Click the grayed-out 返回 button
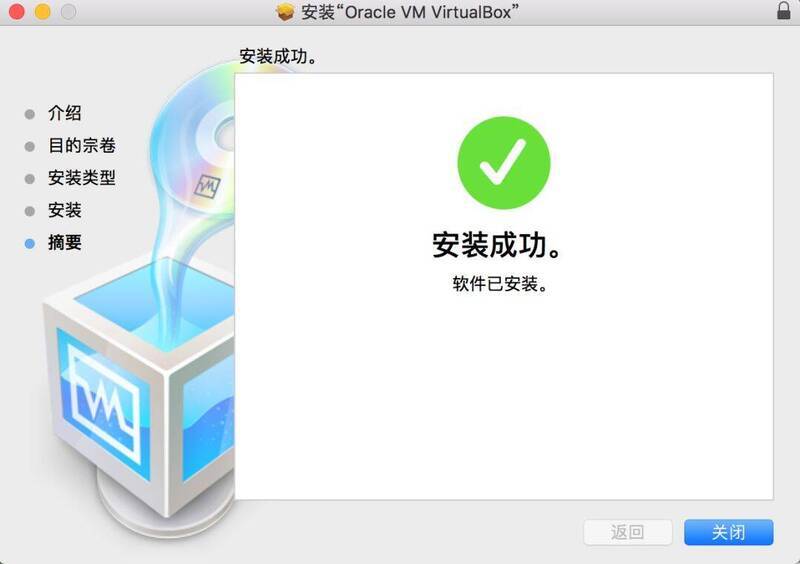The width and height of the screenshot is (800, 564). click(x=628, y=532)
